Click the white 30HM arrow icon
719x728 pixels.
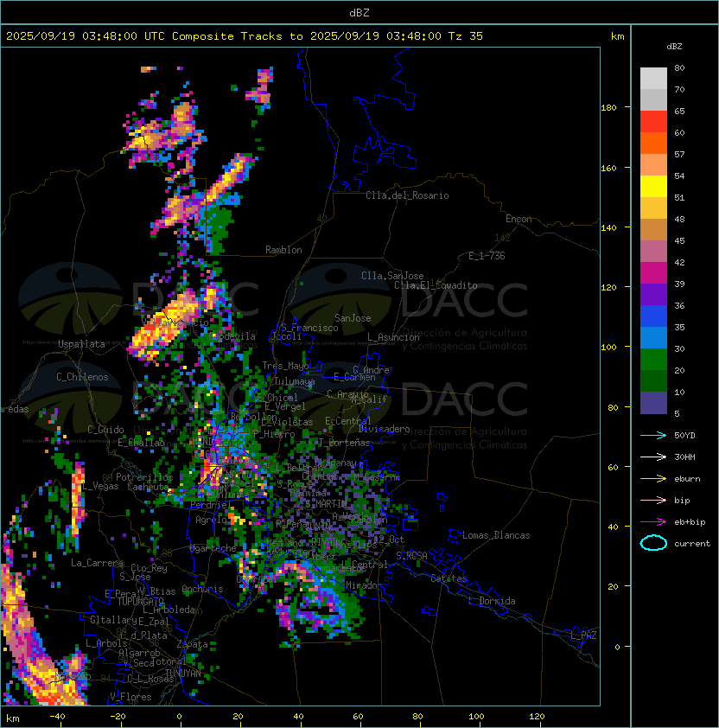[653, 457]
